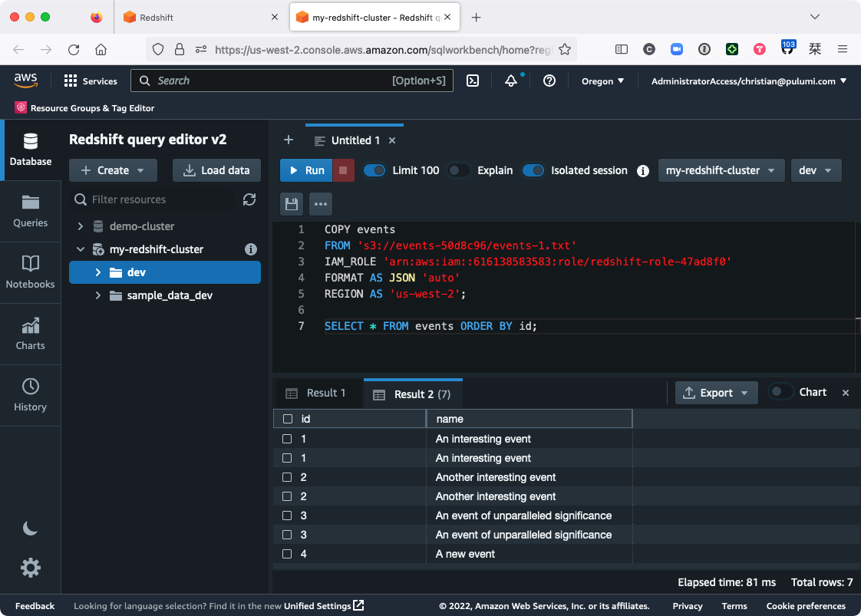Close the results panel

[x=846, y=393]
